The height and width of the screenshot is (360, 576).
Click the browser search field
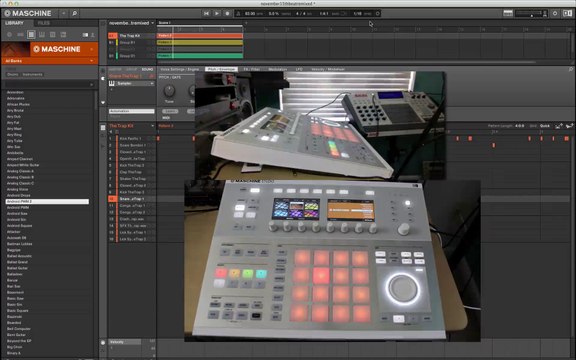[49, 84]
